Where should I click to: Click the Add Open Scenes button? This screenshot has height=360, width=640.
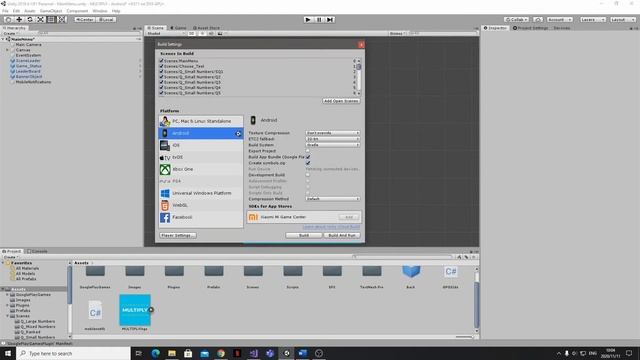[x=341, y=101]
